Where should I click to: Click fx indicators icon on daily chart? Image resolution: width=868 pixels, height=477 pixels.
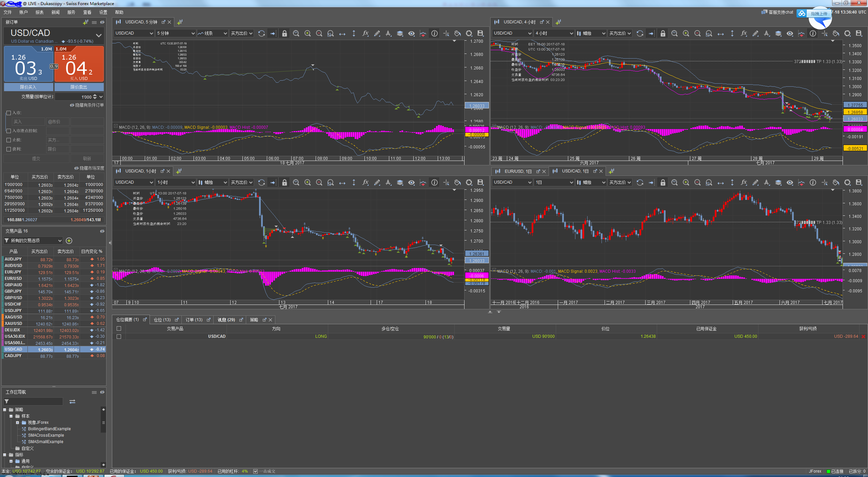[744, 182]
